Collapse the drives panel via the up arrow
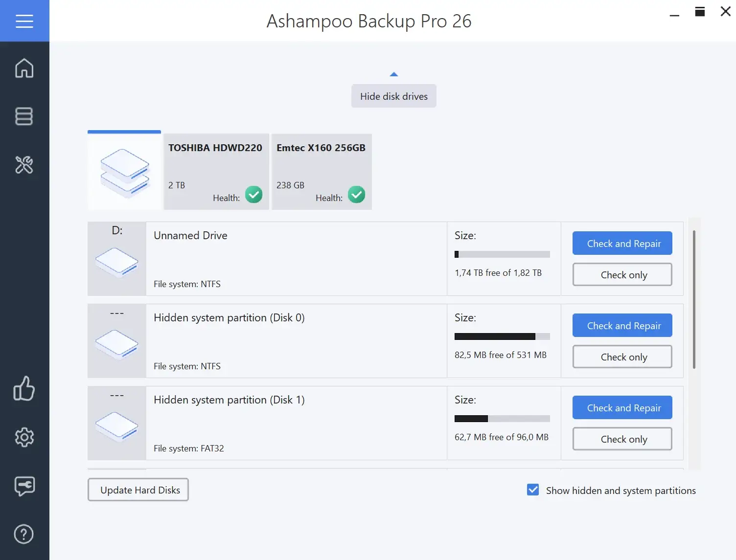736x560 pixels. coord(394,73)
